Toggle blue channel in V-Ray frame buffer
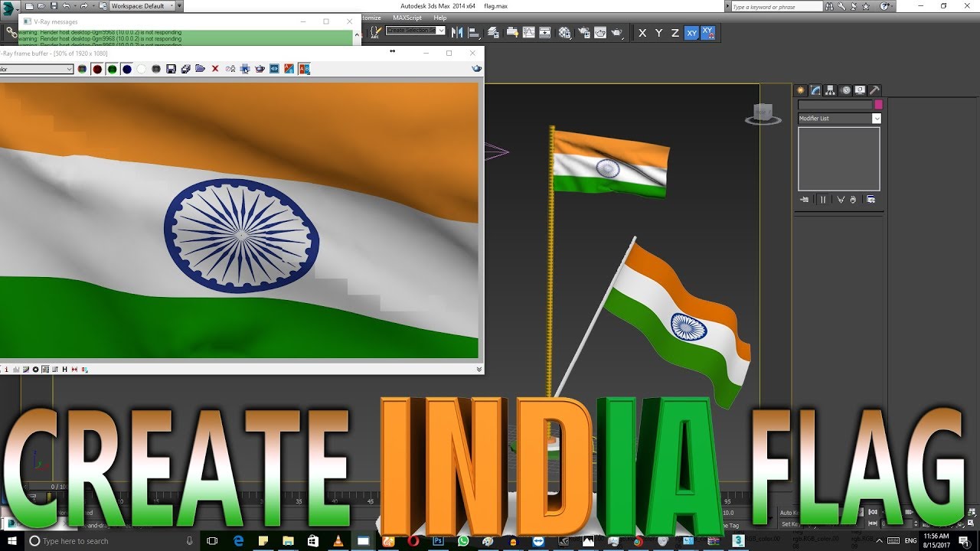980x551 pixels. [x=126, y=69]
